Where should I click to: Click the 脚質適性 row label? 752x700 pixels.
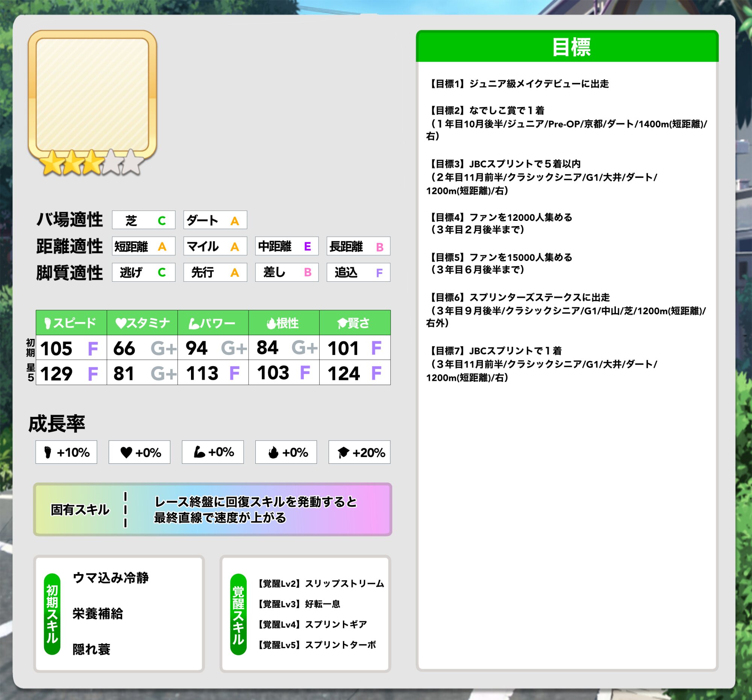pos(69,273)
